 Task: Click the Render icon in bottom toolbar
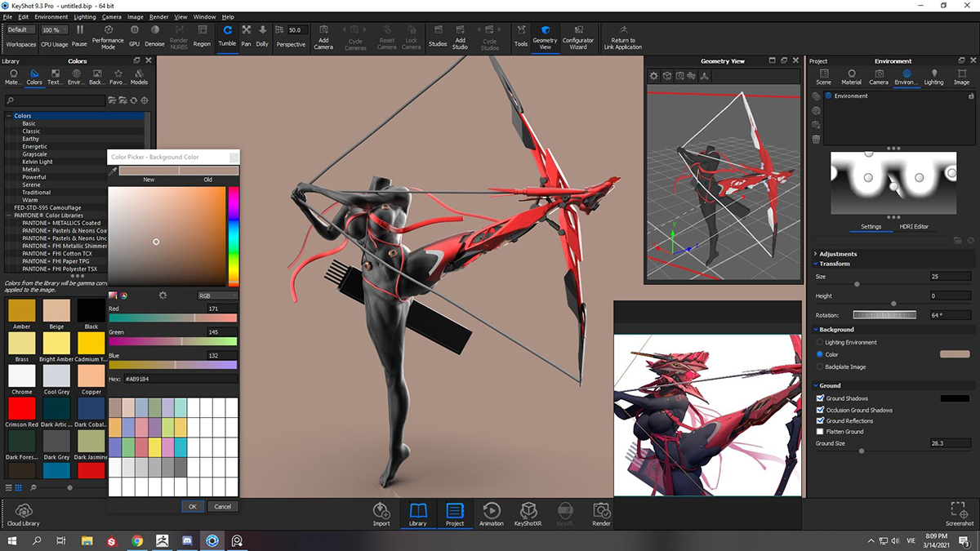pyautogui.click(x=601, y=512)
